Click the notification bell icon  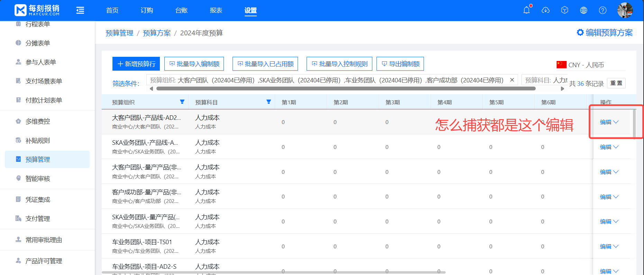[x=526, y=10]
